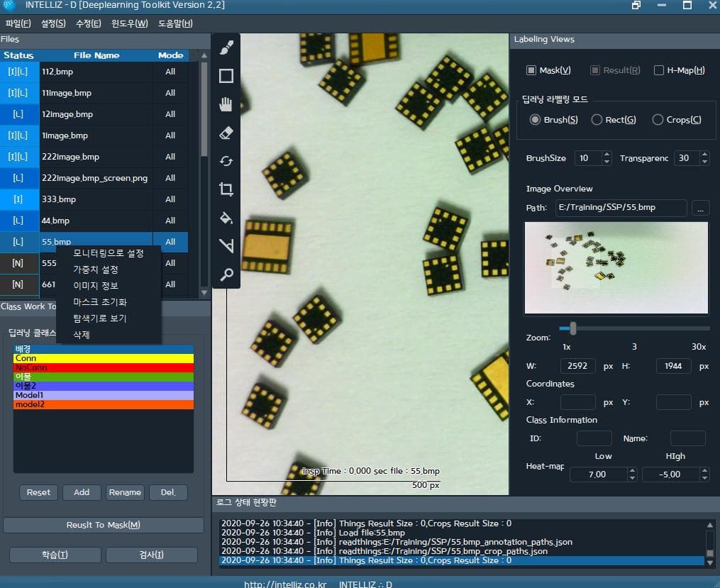This screenshot has height=588, width=720.
Task: Start training with 학습(T) button
Action: pos(55,555)
